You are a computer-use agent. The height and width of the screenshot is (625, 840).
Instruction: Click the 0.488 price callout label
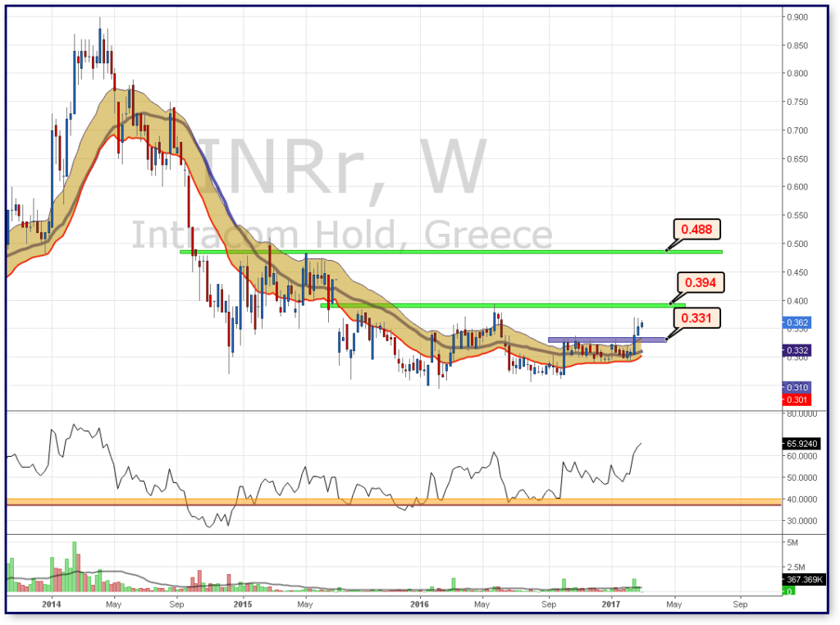click(696, 229)
